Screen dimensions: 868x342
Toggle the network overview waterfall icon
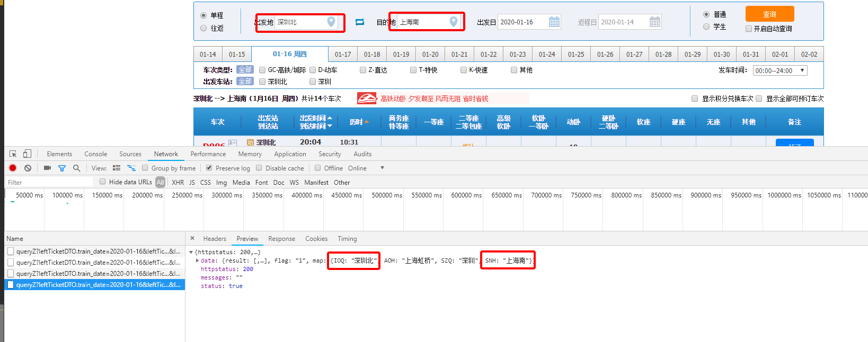(x=131, y=168)
